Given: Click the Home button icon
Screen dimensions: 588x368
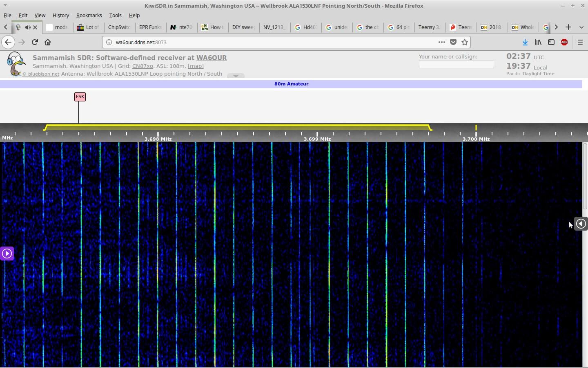Looking at the screenshot, I should point(48,42).
